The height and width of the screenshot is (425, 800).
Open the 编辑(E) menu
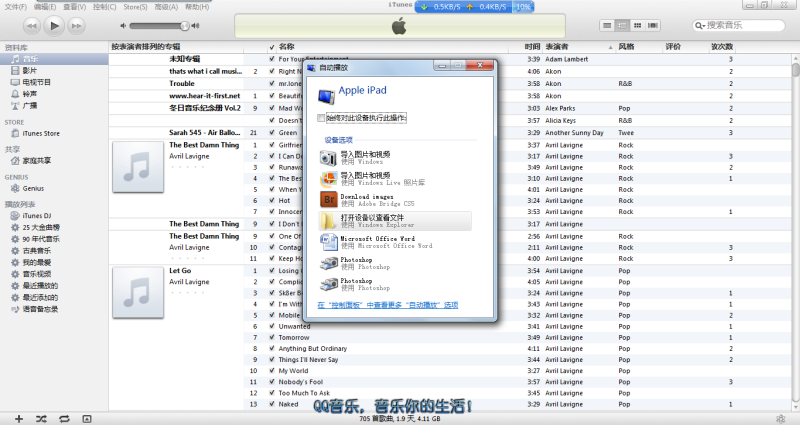coord(45,7)
